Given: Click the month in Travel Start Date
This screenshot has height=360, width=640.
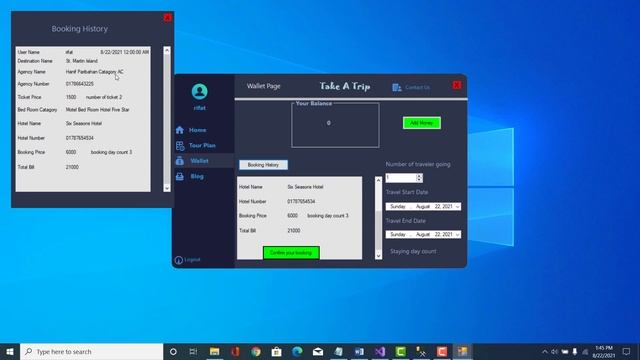Looking at the screenshot, I should 423,207.
